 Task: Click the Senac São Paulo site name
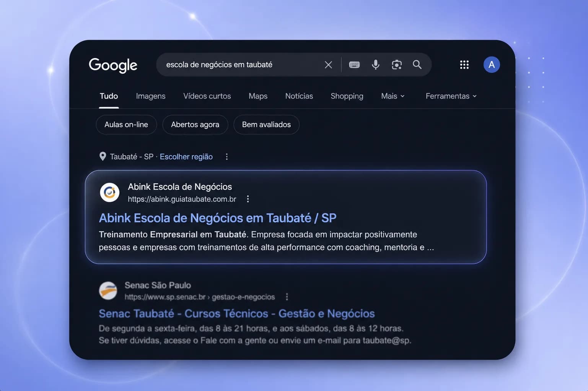(x=158, y=285)
